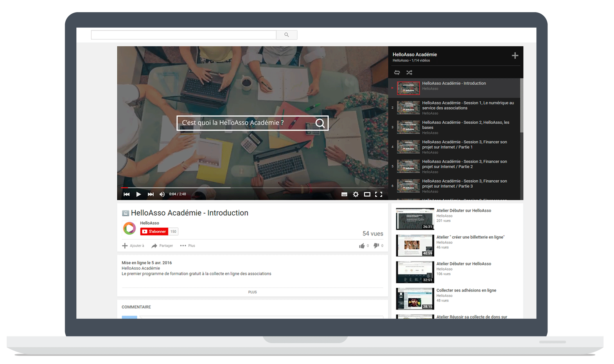Click the Ajouter à button
Image resolution: width=614 pixels, height=364 pixels.
(133, 246)
